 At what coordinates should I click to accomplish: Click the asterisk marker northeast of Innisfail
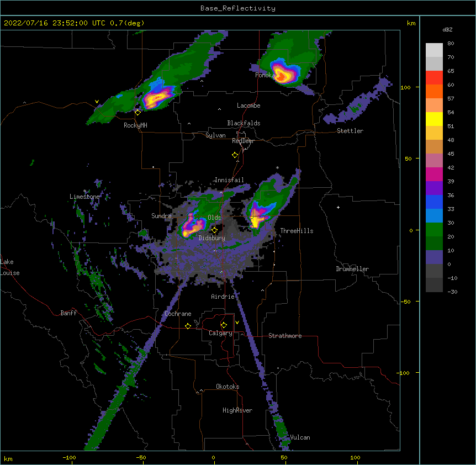(x=277, y=167)
